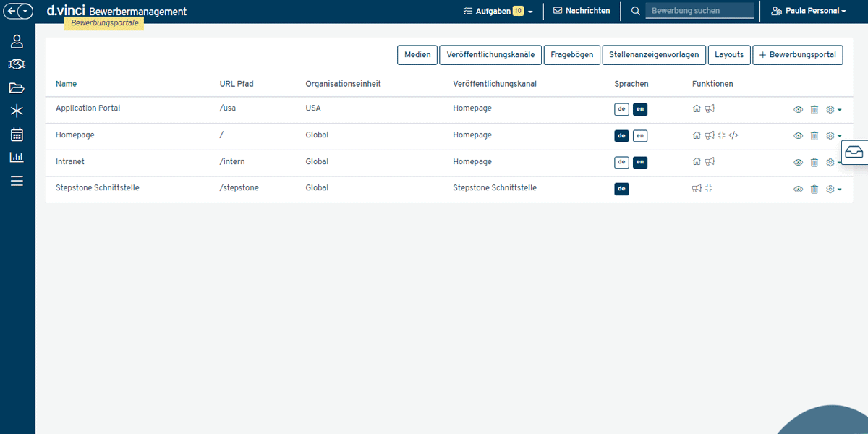Viewport: 868px width, 434px height.
Task: Open the hamburger menu in sidebar
Action: (x=17, y=181)
